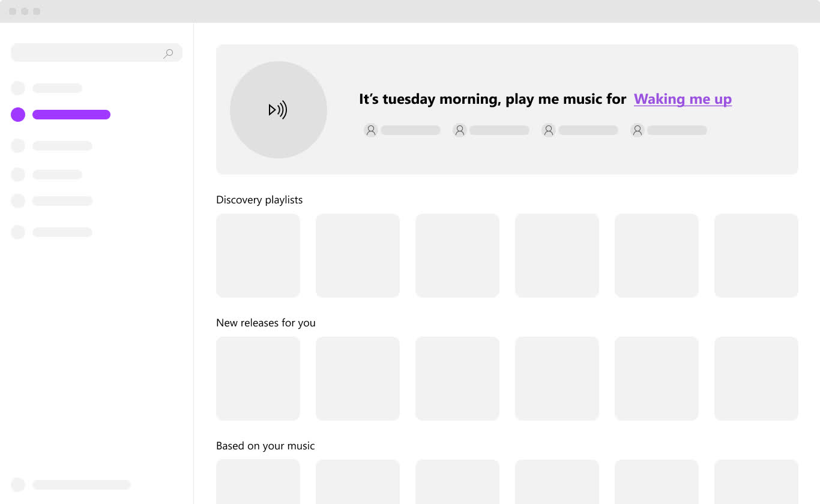Click the "It's tuesday morning" headline text
Viewport: 820px width, 504px height.
point(493,99)
